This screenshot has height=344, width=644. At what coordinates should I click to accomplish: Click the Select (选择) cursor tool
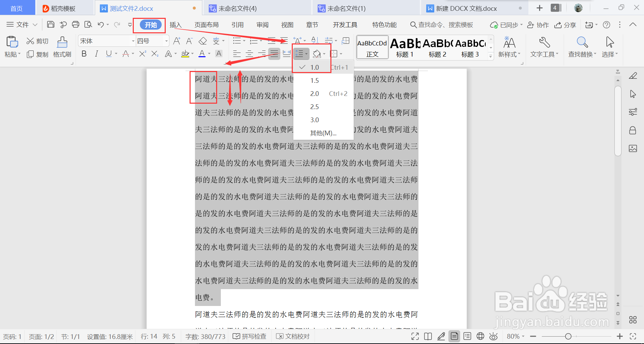[x=610, y=47]
